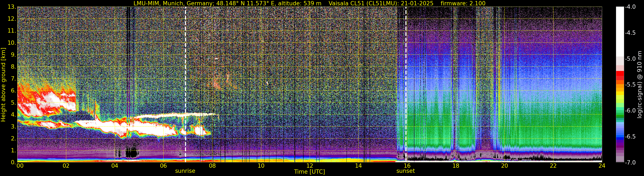Click the colorbar tick label '-6.5'
This screenshot has width=644, height=176.
coord(630,137)
